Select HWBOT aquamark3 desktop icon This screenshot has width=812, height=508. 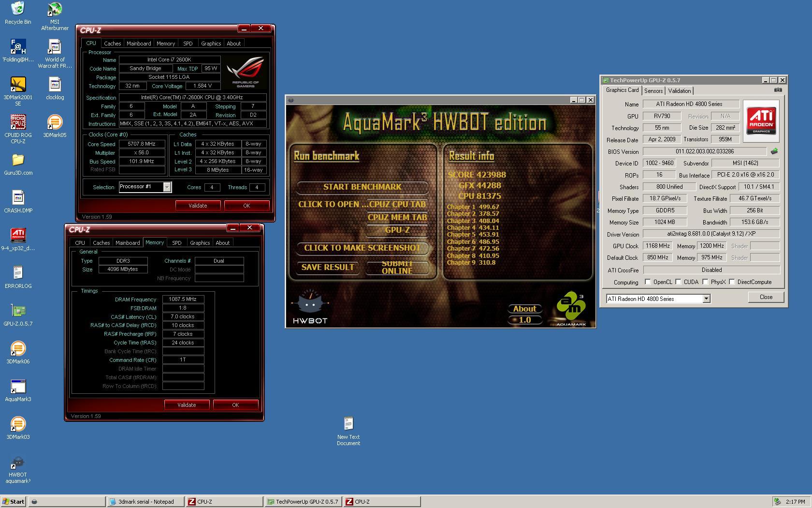[x=18, y=469]
